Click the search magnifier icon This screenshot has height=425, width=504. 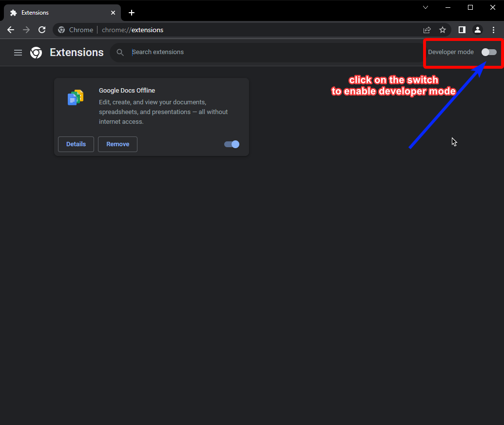[120, 53]
